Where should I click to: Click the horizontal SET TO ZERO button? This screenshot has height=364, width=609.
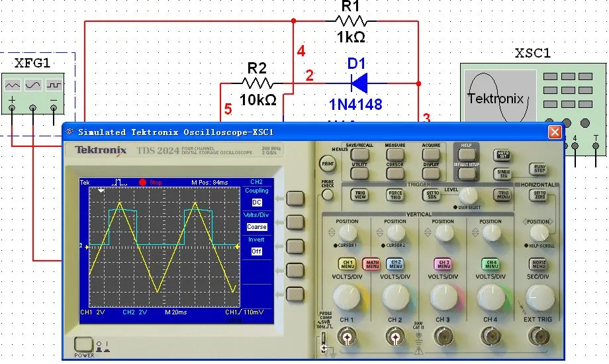click(539, 195)
